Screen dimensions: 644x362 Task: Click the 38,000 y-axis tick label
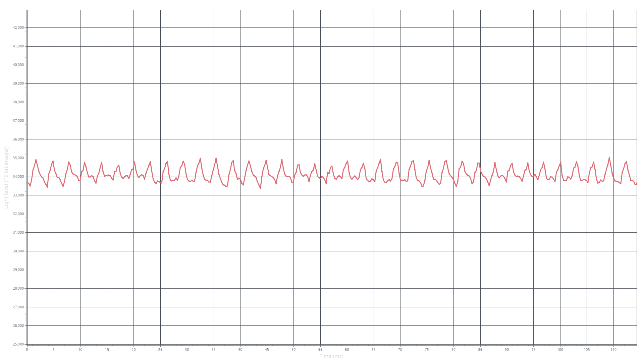(x=18, y=102)
